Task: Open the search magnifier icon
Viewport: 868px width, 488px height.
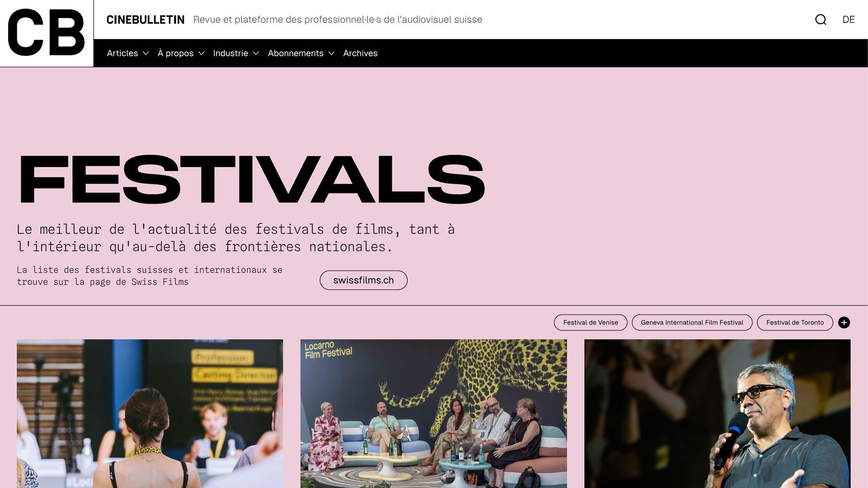Action: pyautogui.click(x=821, y=20)
